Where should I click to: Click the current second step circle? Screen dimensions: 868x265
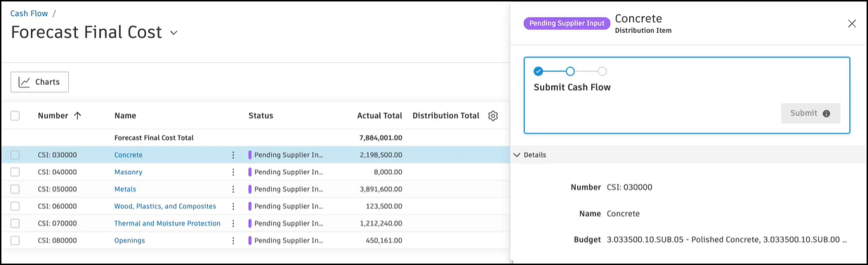(x=570, y=71)
